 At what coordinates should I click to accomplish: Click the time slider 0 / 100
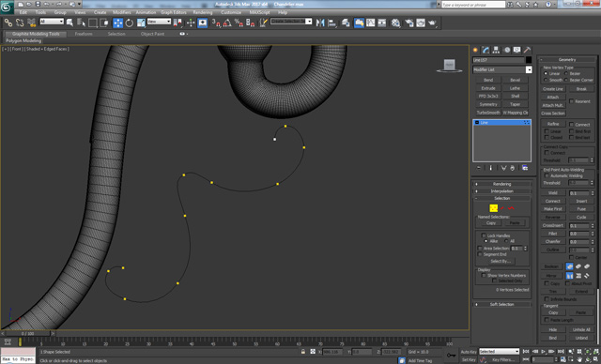click(27, 333)
